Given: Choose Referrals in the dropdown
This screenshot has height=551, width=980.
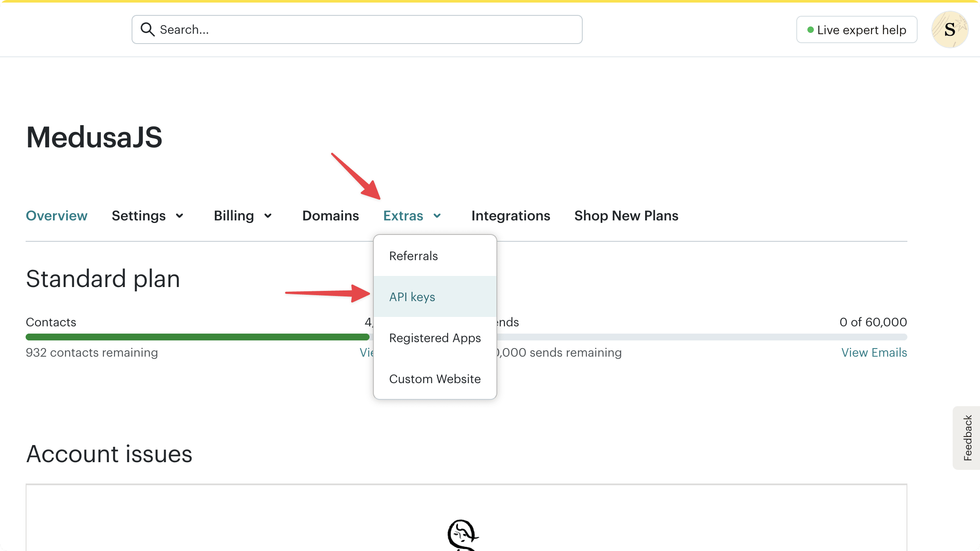Looking at the screenshot, I should [413, 255].
